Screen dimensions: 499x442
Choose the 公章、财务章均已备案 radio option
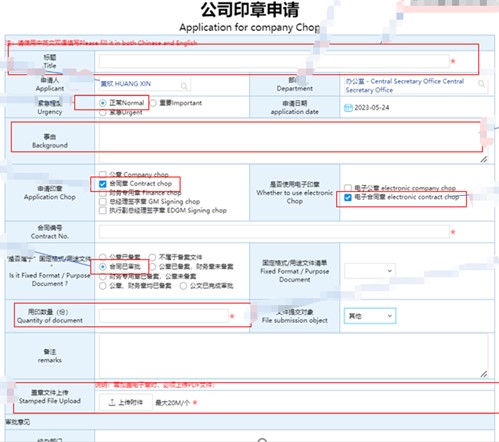(103, 286)
